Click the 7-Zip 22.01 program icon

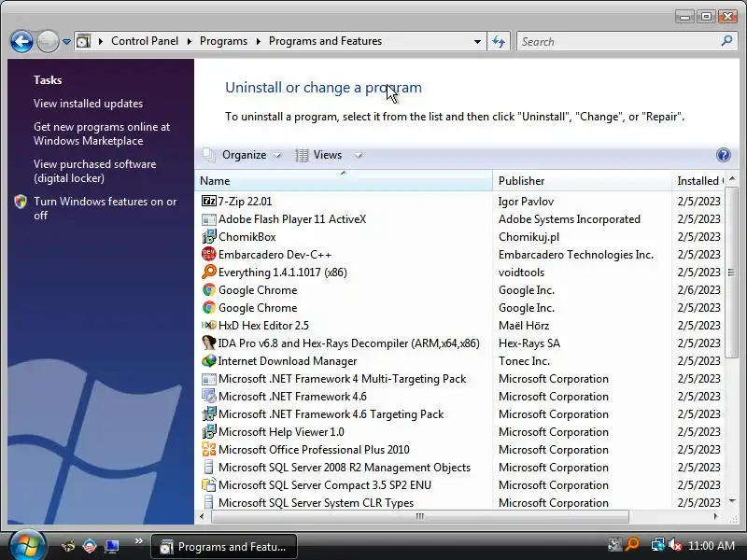click(x=208, y=201)
